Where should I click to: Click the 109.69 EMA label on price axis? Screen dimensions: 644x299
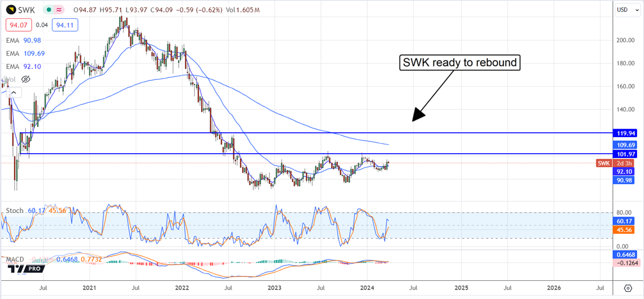(x=625, y=145)
